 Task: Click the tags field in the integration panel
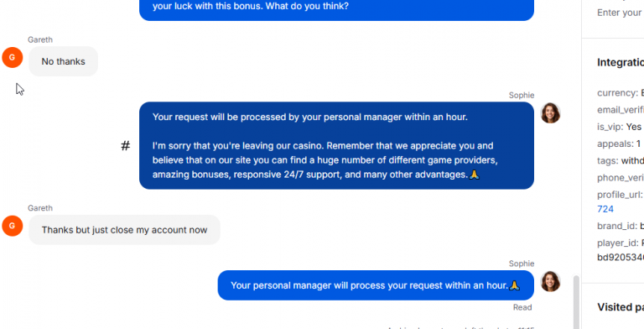(621, 161)
